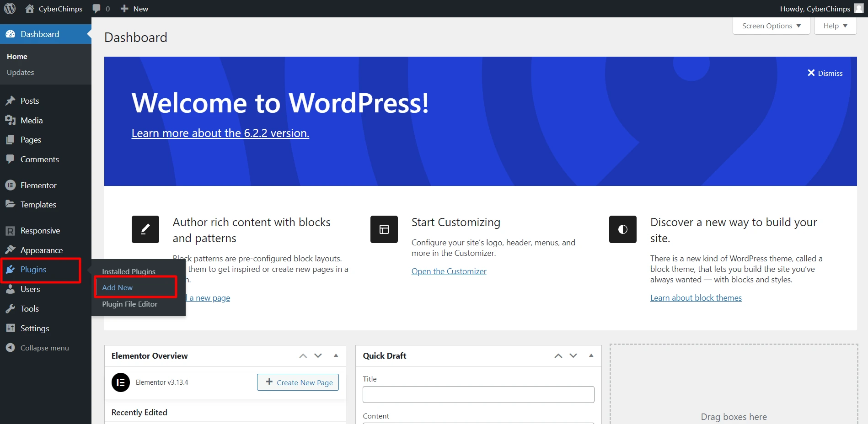
Task: Click the Recently Edited heading in Elementor Overview
Action: click(x=139, y=413)
